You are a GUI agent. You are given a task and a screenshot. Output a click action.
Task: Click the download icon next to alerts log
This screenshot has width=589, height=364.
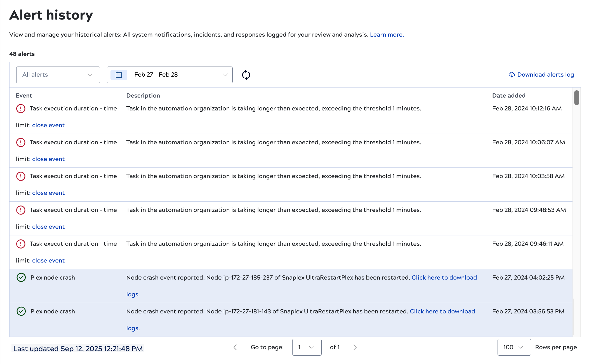512,75
